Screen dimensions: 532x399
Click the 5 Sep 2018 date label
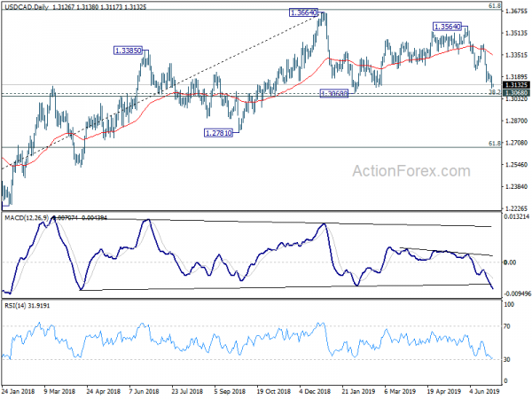tap(230, 391)
